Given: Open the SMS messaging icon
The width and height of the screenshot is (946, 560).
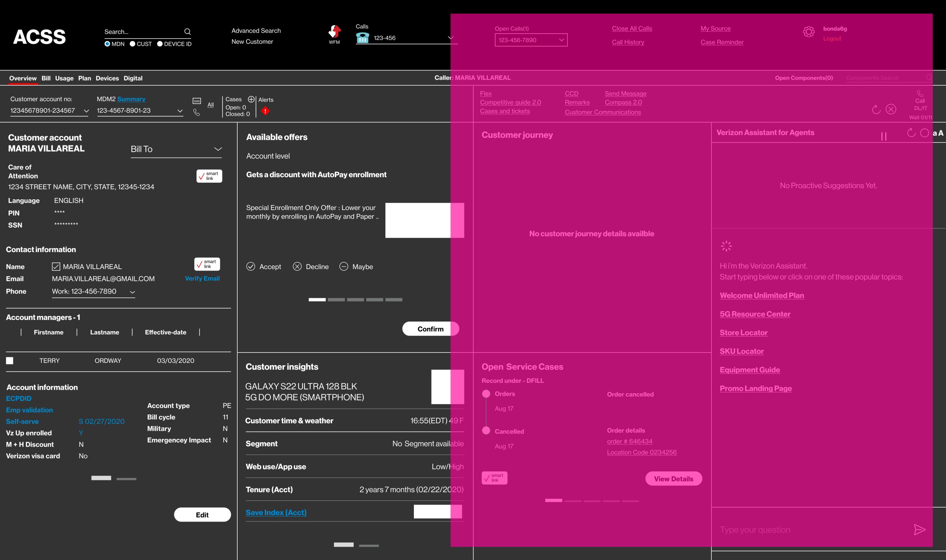Looking at the screenshot, I should (x=196, y=101).
